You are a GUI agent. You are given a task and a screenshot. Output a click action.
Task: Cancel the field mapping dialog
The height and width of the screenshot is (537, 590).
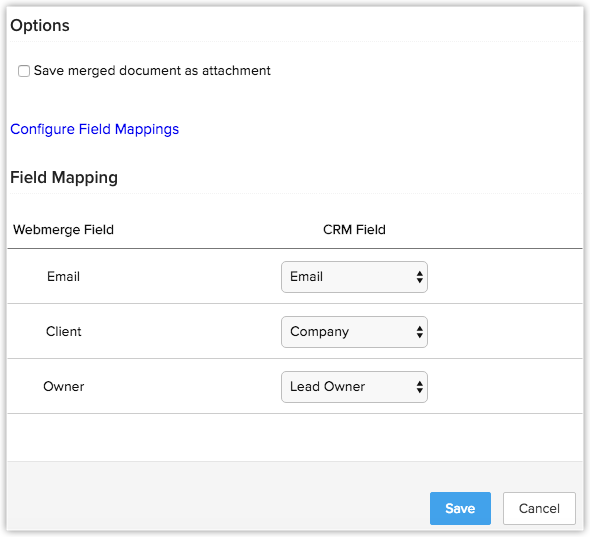point(539,508)
